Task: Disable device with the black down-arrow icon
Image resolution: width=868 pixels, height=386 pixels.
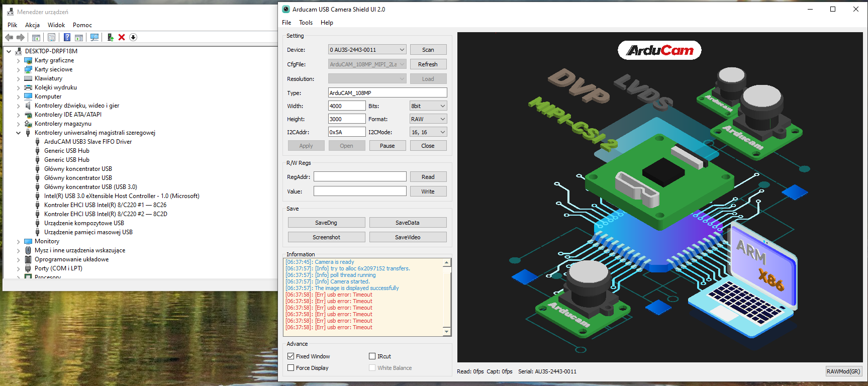Action: [133, 37]
